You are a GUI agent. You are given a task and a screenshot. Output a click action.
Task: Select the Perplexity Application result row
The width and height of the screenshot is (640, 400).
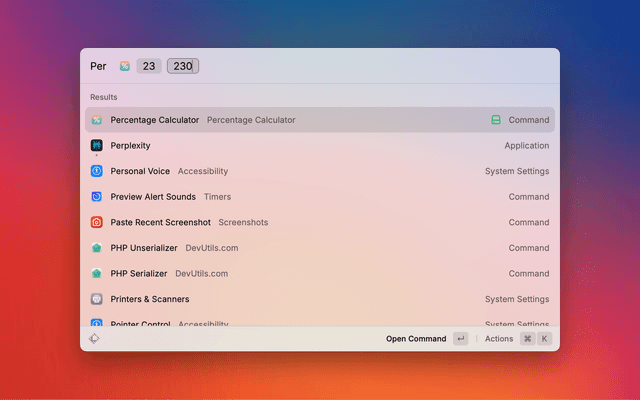tap(320, 146)
